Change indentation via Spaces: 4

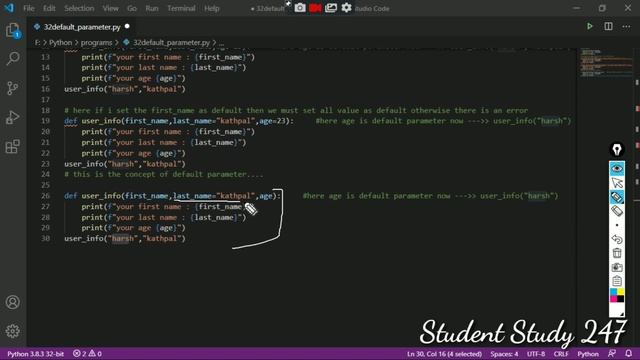tap(504, 354)
